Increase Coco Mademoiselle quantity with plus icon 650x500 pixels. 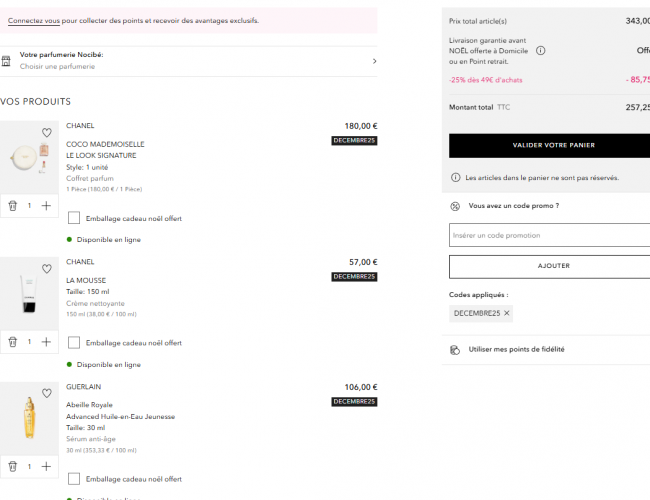tap(46, 205)
